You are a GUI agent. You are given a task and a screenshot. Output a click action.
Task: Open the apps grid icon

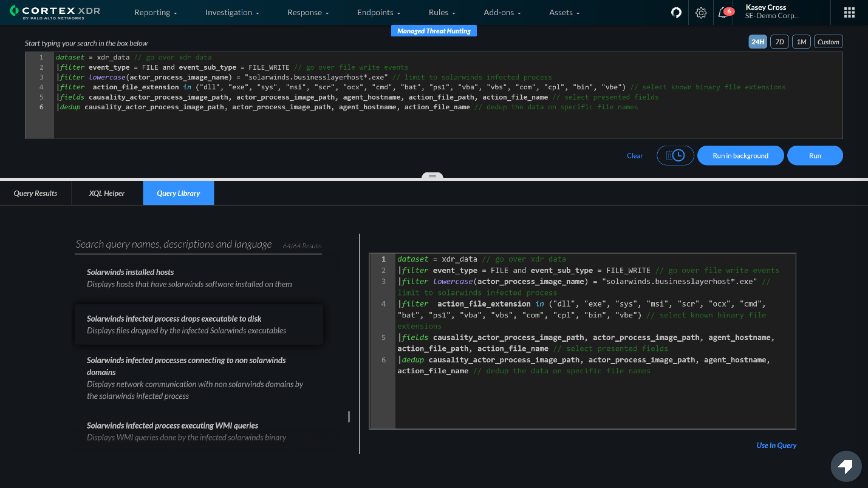pos(850,13)
